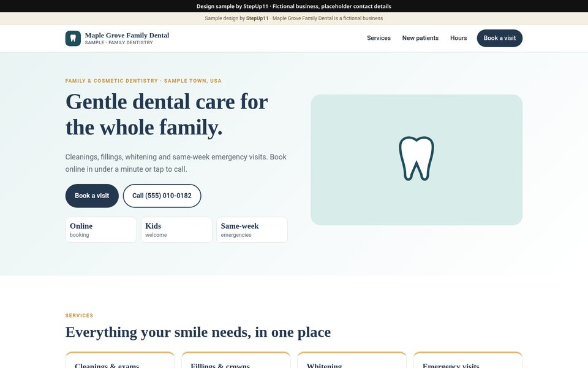The height and width of the screenshot is (368, 588).
Task: Click the hero Book a visit button
Action: click(92, 196)
